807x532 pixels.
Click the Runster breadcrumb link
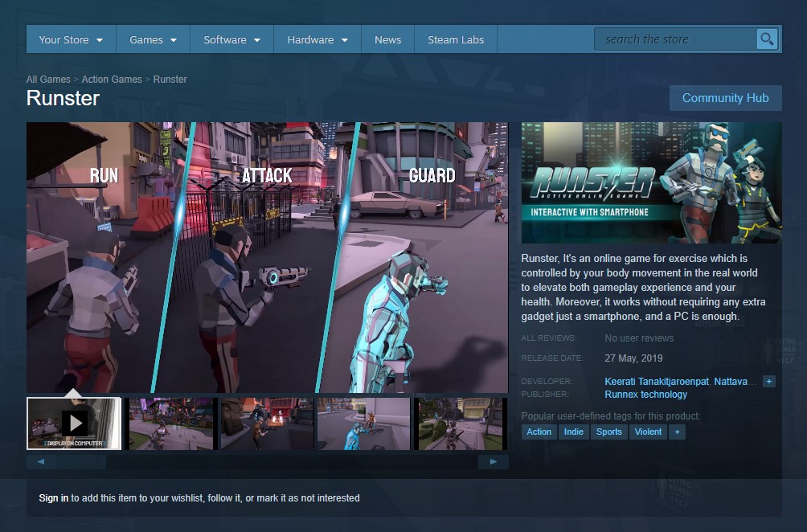click(170, 80)
